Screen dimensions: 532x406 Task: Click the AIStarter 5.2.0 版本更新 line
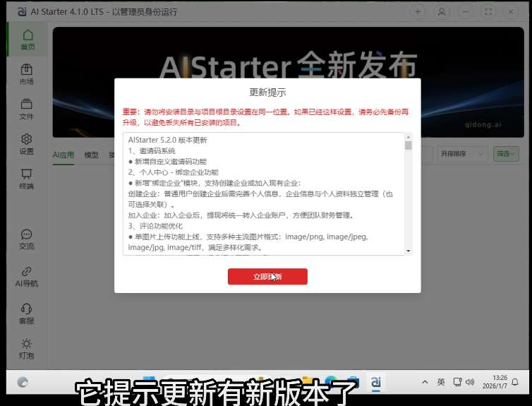(168, 140)
